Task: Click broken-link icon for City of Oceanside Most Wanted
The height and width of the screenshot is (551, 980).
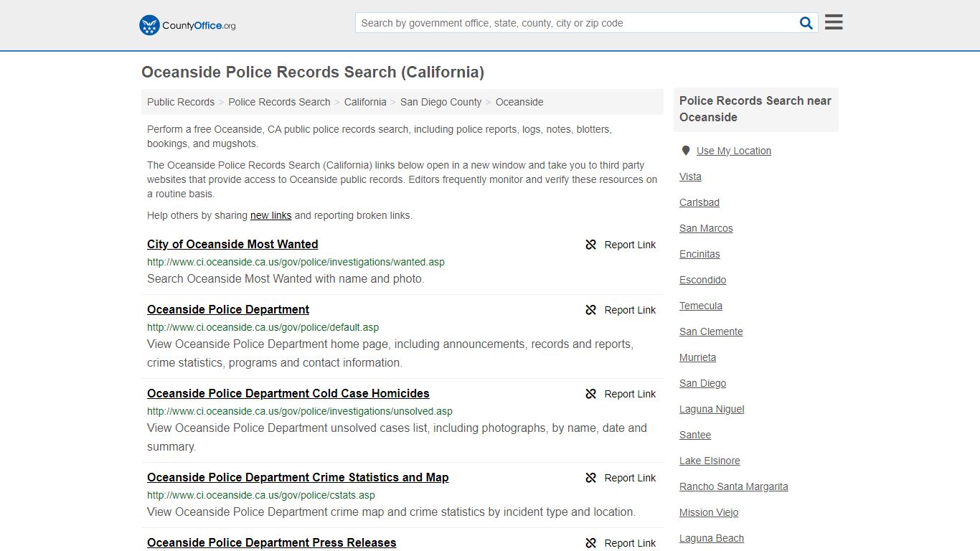Action: (x=591, y=245)
